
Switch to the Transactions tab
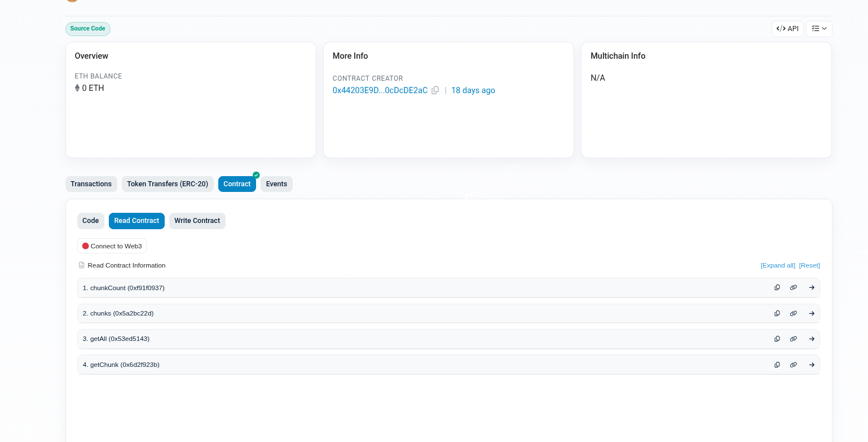pyautogui.click(x=91, y=184)
